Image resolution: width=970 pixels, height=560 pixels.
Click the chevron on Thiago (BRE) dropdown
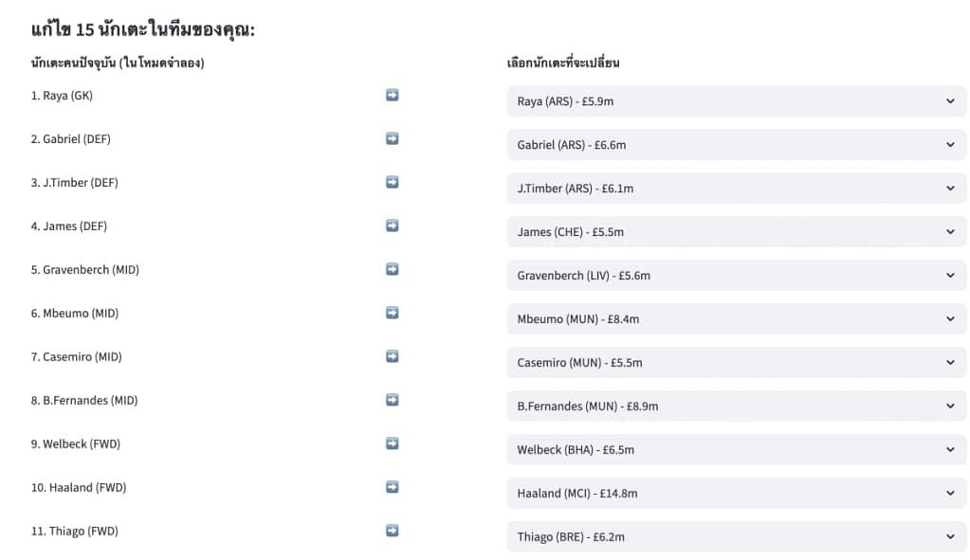pyautogui.click(x=950, y=537)
